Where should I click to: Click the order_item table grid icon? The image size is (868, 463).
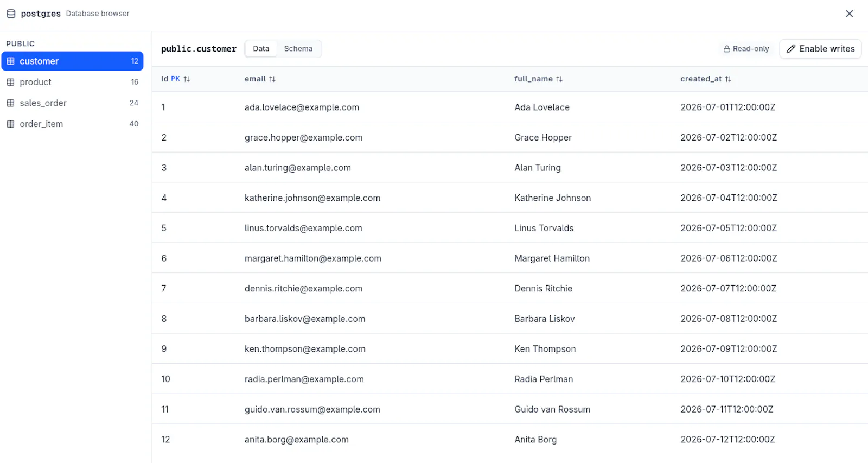pos(10,124)
